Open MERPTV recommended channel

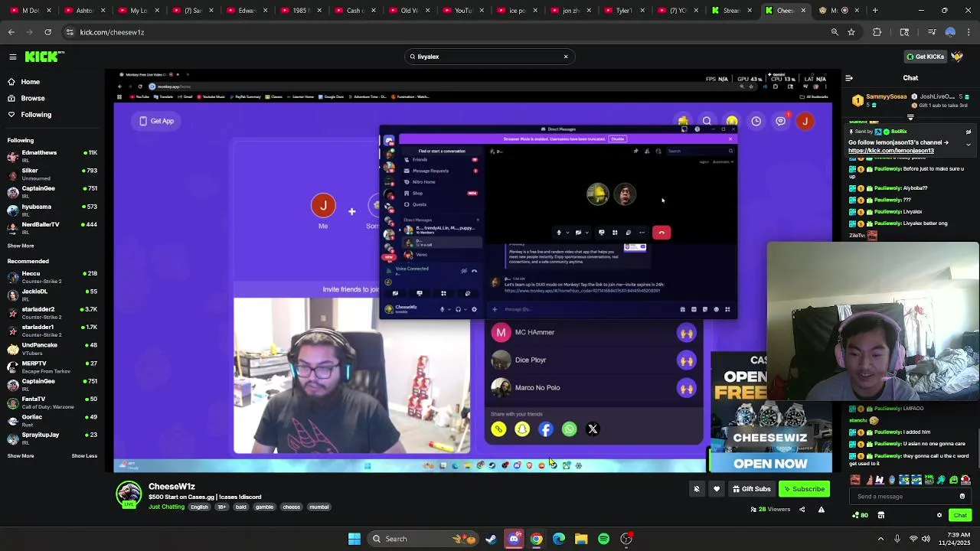[x=52, y=367]
